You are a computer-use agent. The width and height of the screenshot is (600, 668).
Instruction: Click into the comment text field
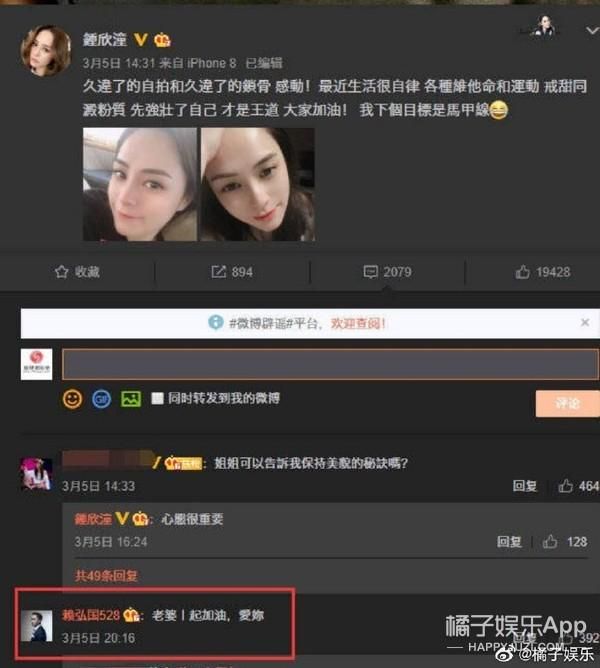(330, 364)
